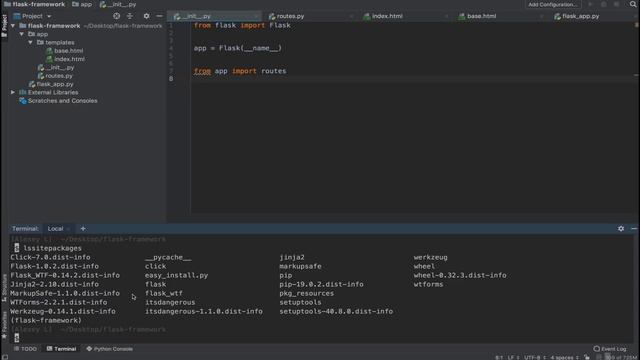Click itsdangerous-1.1.0.dist-info in terminal
Viewport: 640px width, 360px height.
pyautogui.click(x=204, y=311)
